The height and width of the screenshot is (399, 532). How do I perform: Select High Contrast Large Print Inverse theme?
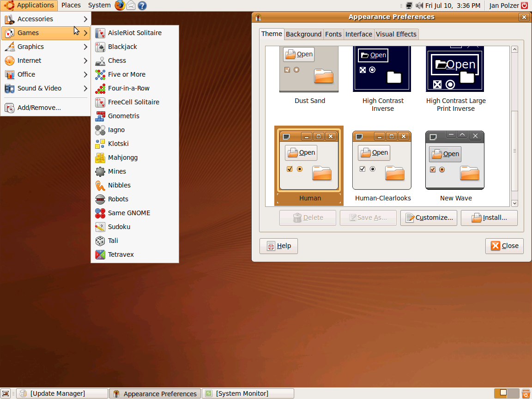click(x=455, y=79)
